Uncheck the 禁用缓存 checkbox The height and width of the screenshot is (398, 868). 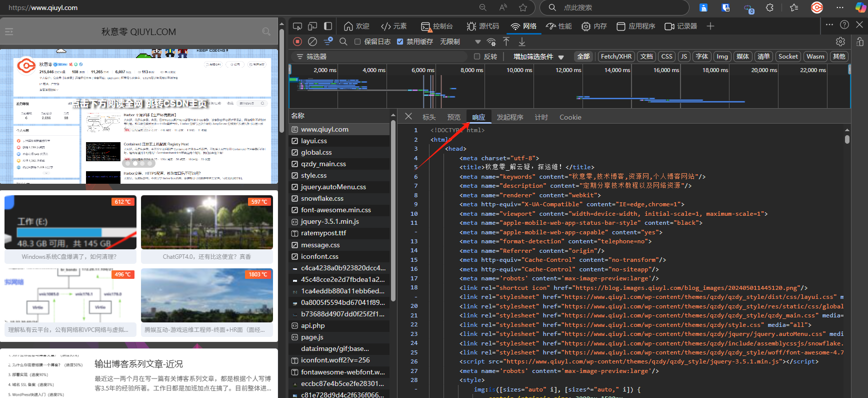coord(400,42)
